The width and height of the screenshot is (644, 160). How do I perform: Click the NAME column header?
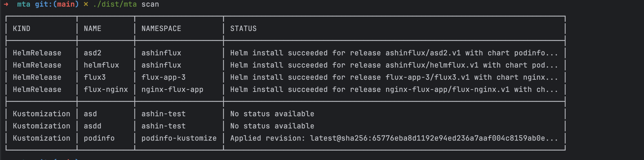(92, 29)
